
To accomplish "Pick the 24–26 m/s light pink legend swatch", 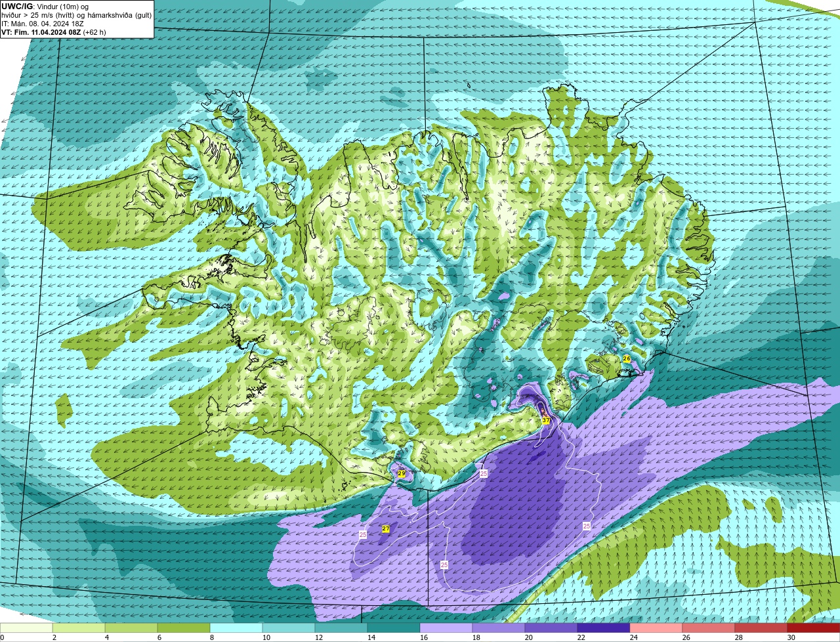I will tap(656, 628).
